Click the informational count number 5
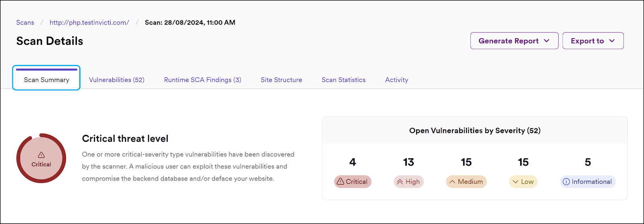The height and width of the screenshot is (224, 644). tap(588, 162)
